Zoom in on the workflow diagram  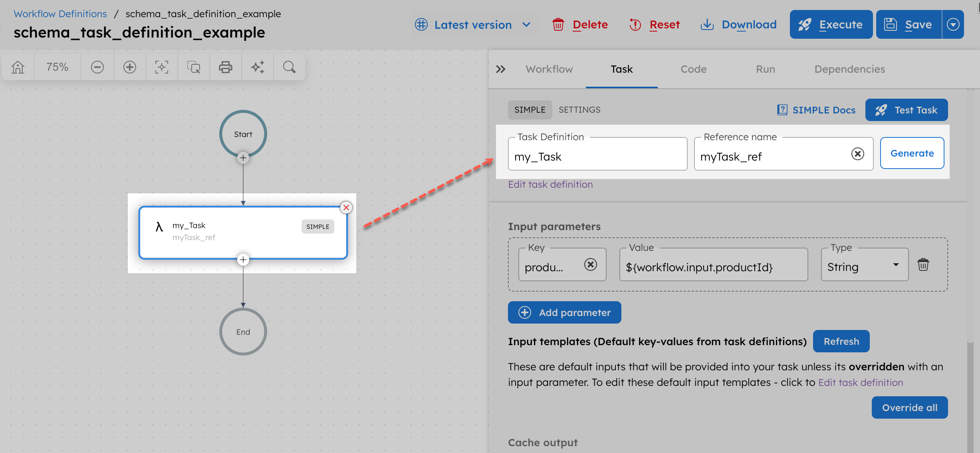click(x=129, y=67)
